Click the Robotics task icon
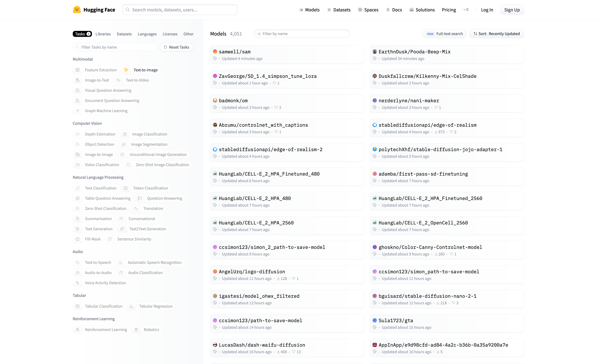 click(136, 330)
